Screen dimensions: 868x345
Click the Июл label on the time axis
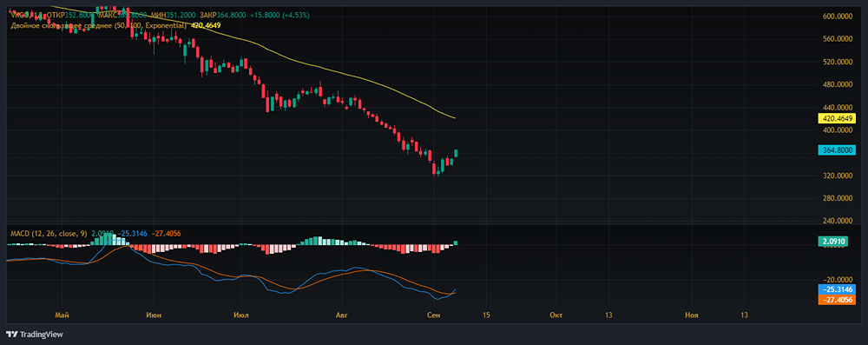pyautogui.click(x=241, y=315)
